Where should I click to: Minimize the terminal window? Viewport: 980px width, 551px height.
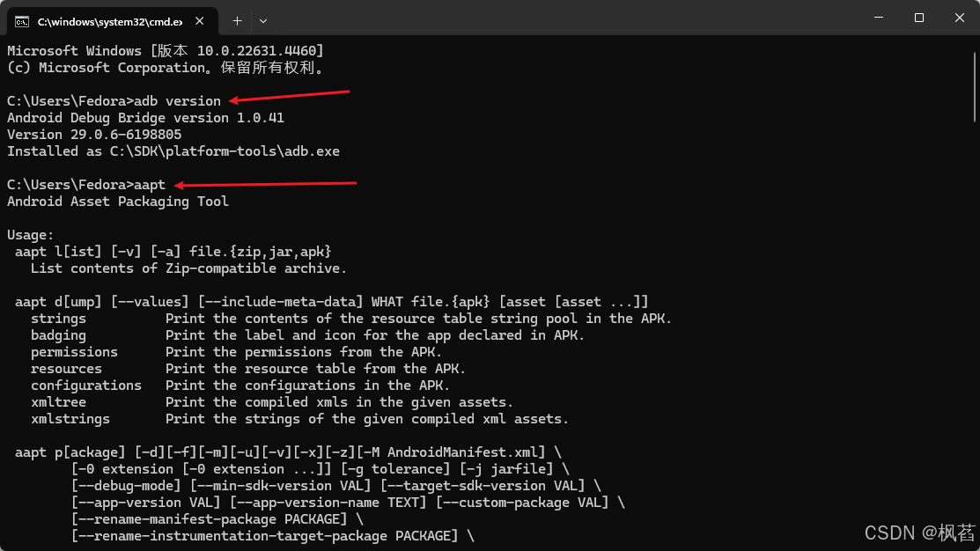(878, 18)
